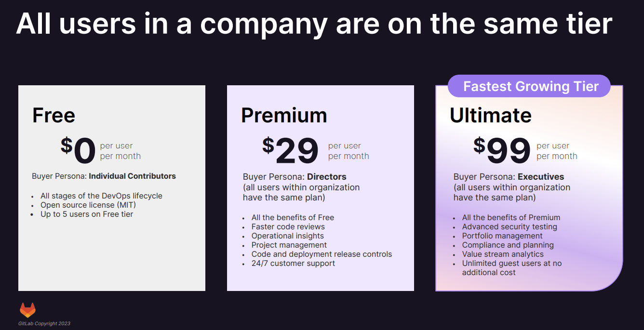
Task: Click the GitLab fox logo icon
Action: [x=27, y=310]
